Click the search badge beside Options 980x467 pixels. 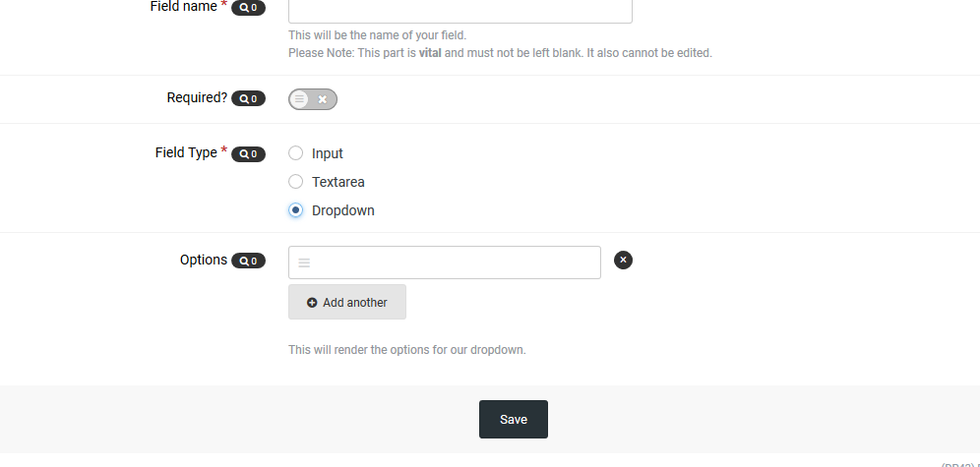coord(248,262)
